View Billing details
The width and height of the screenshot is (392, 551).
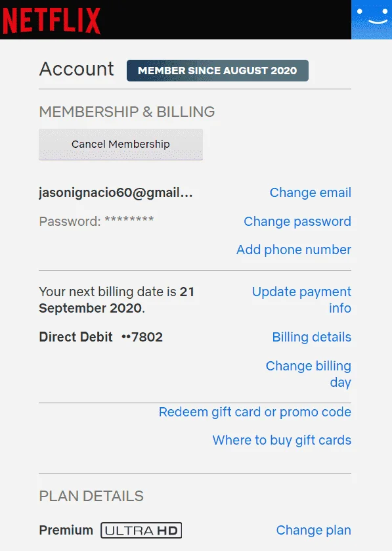(x=311, y=337)
